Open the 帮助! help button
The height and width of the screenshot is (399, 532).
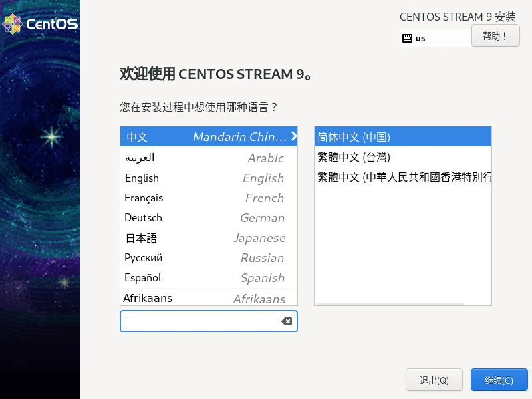[495, 36]
